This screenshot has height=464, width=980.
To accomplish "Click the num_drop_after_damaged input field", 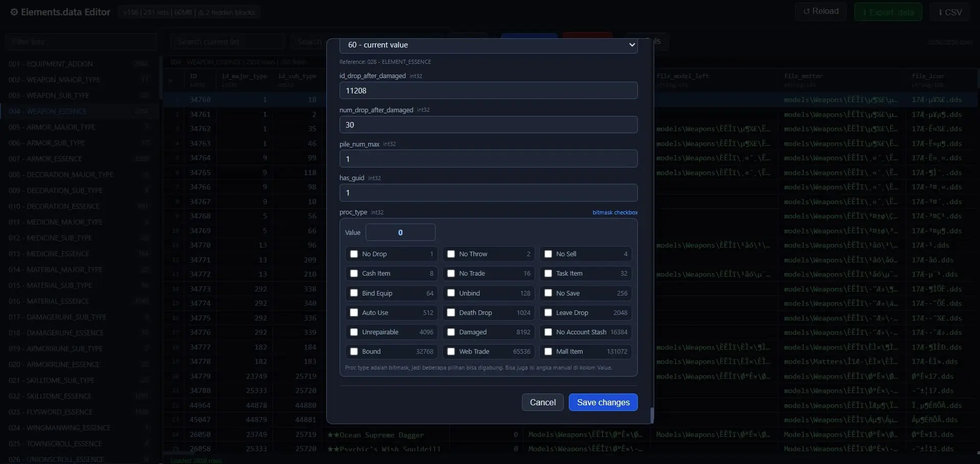I will coord(488,125).
